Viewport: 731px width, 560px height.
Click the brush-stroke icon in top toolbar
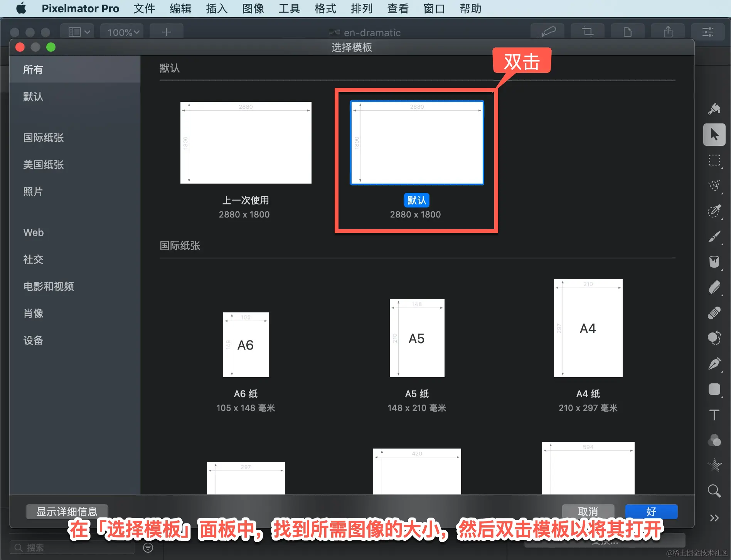click(547, 32)
